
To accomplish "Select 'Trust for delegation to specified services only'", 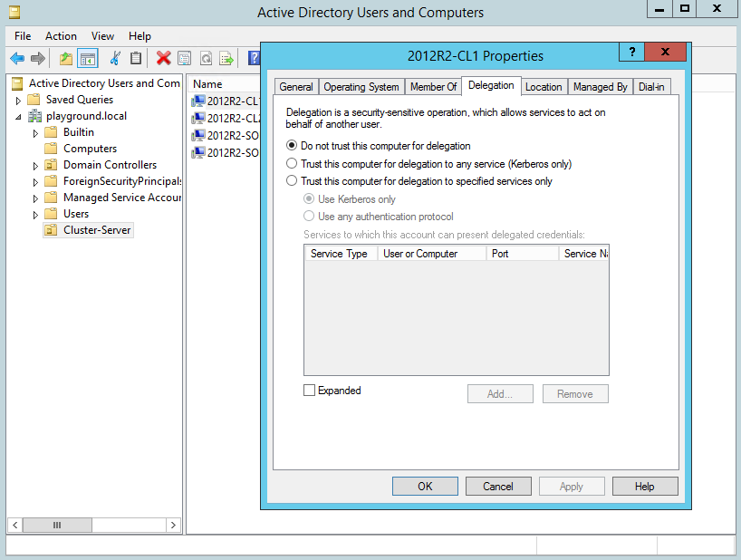I will coord(292,181).
